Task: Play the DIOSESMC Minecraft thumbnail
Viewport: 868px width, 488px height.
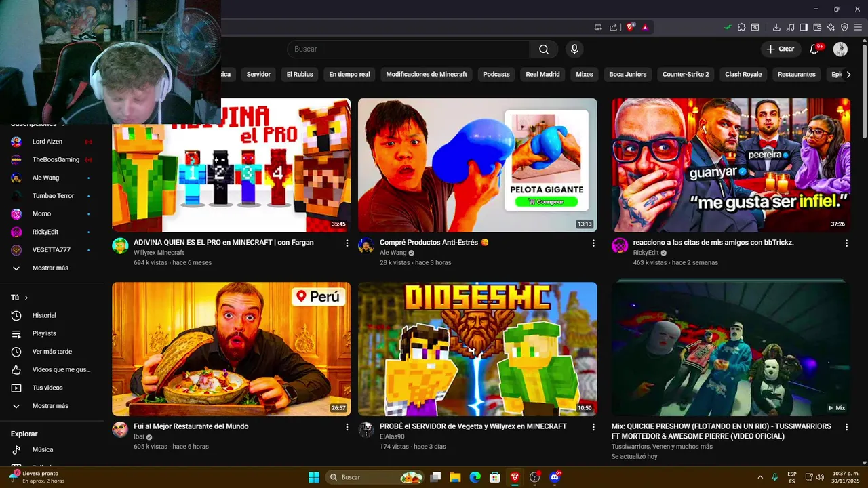Action: pyautogui.click(x=477, y=349)
